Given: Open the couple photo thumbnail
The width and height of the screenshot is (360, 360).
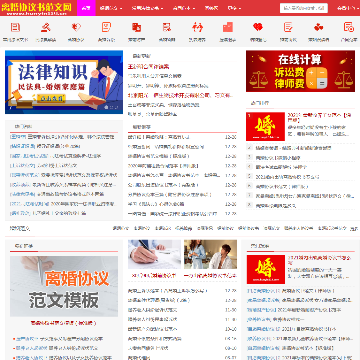Looking at the screenshot, I should [x=210, y=254].
